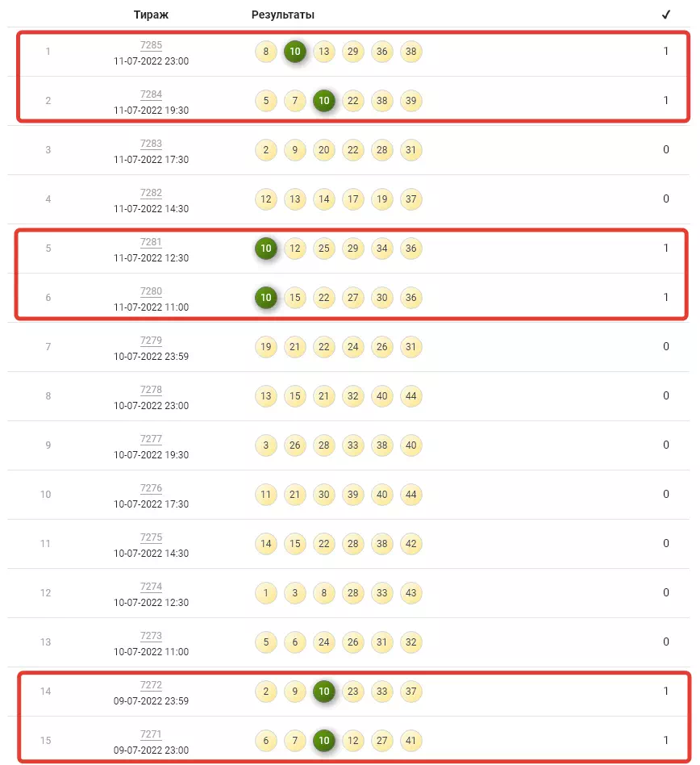700x765 pixels.
Task: Click ball 42 in draw 7275 row
Action: coord(411,544)
